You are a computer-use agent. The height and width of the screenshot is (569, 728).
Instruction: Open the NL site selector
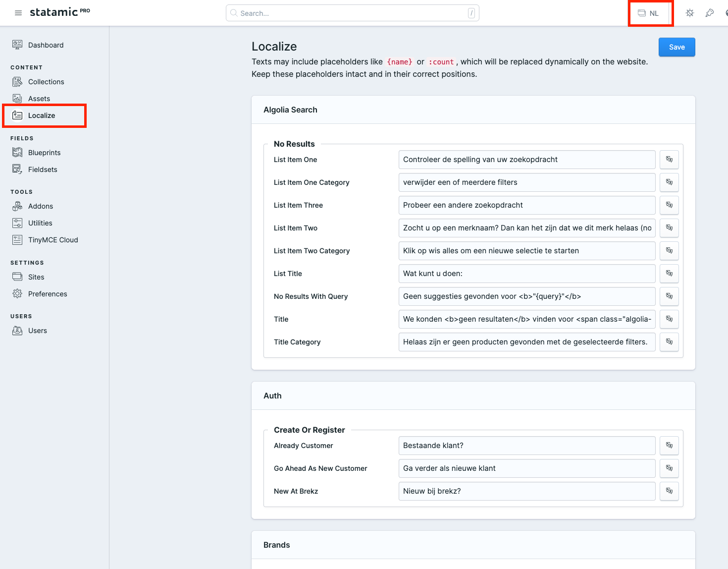[x=648, y=13]
